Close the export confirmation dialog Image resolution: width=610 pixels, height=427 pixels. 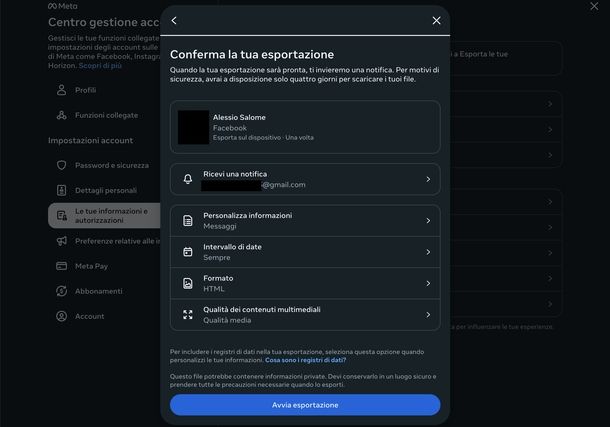click(x=436, y=21)
